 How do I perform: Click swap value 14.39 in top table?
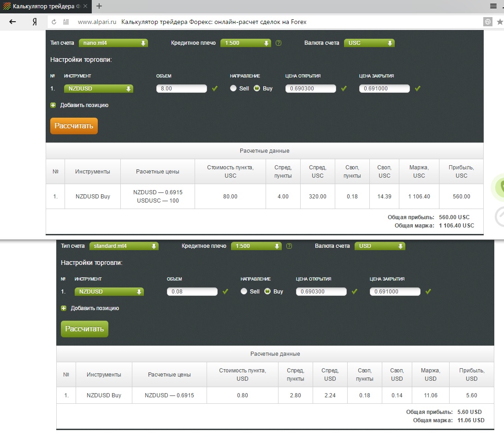pyautogui.click(x=385, y=197)
